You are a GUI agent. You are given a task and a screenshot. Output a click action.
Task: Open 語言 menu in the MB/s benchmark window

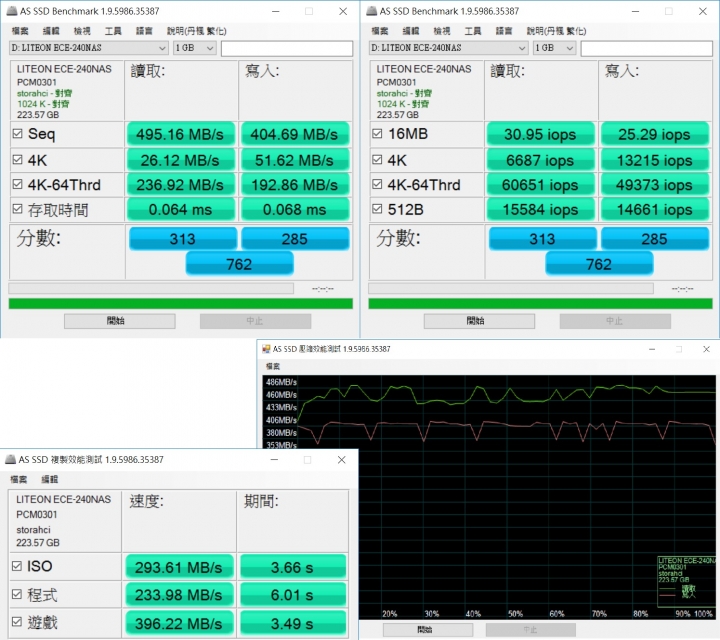pyautogui.click(x=144, y=31)
